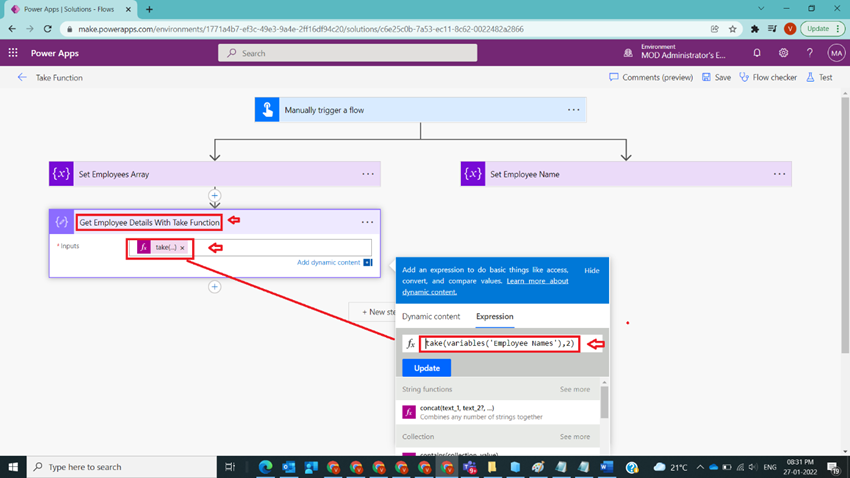Open share page icon in address bar
Image resolution: width=850 pixels, height=478 pixels.
[x=714, y=29]
